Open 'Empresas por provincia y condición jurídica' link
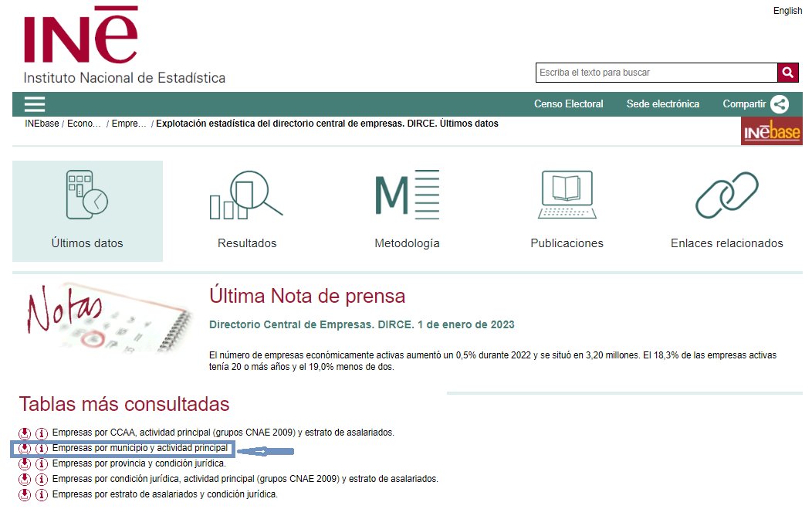812x509 pixels. pos(139,463)
